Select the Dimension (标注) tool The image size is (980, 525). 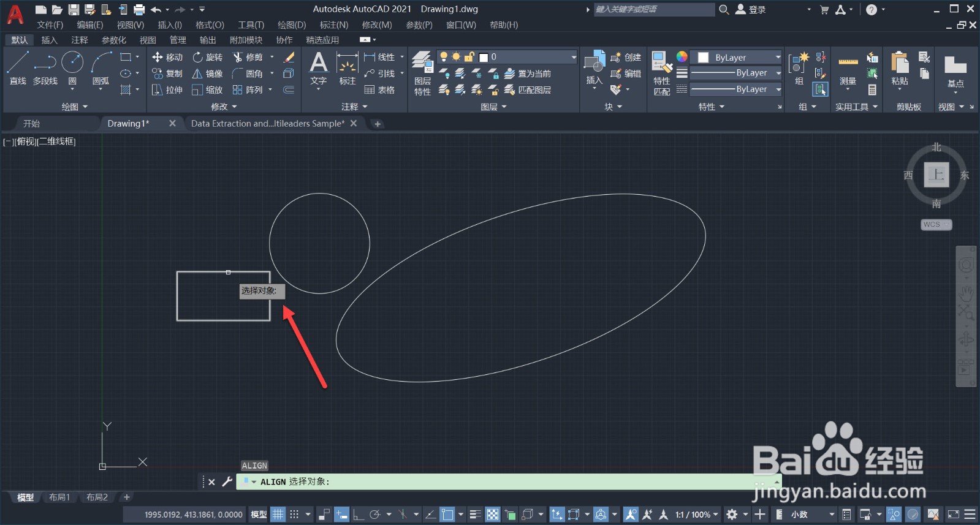click(x=348, y=69)
